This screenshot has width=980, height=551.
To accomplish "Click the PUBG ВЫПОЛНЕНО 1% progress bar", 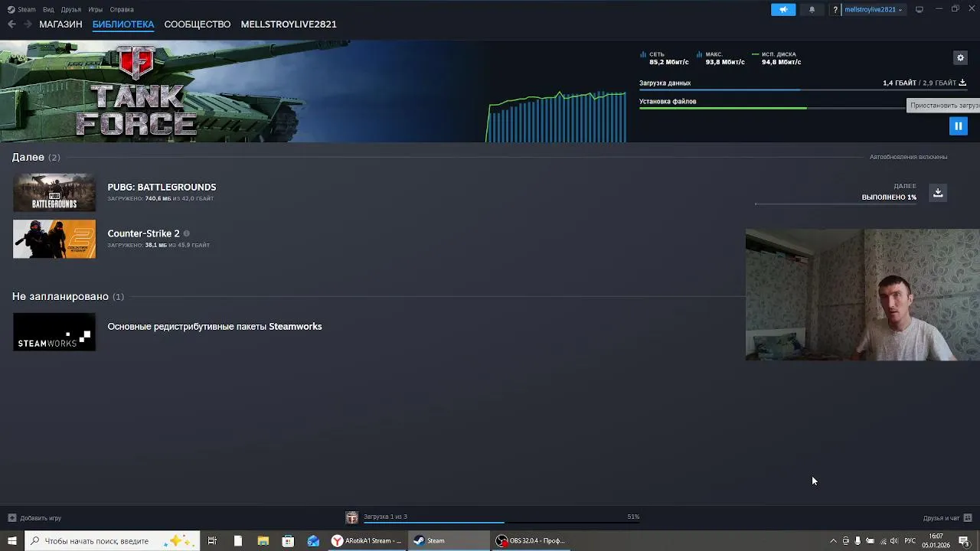I will 835,204.
